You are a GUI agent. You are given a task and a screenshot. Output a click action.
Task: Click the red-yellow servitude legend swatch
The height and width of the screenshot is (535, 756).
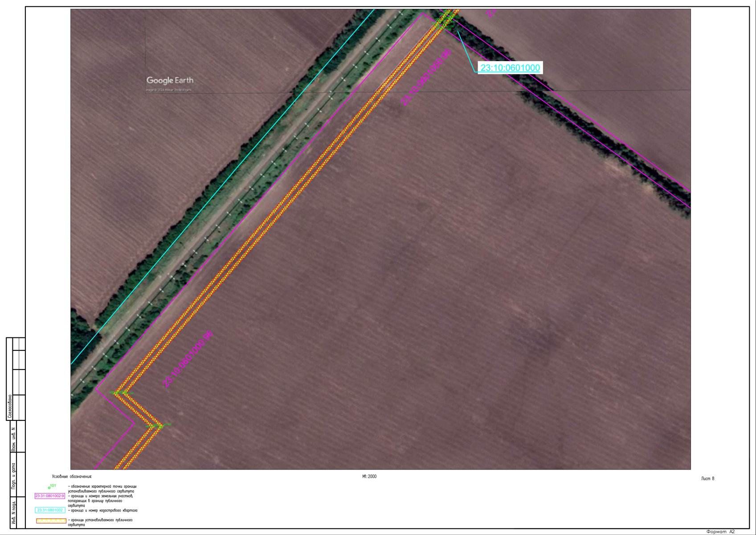tap(51, 521)
